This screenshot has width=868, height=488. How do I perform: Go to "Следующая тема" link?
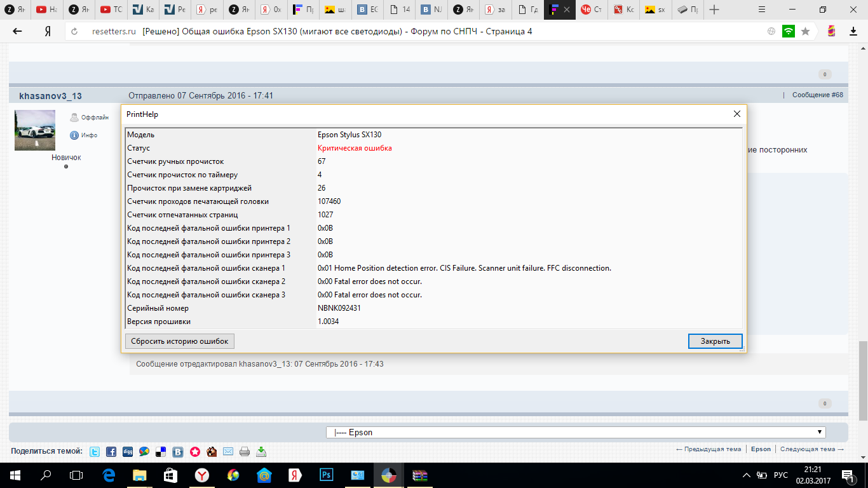click(x=812, y=449)
